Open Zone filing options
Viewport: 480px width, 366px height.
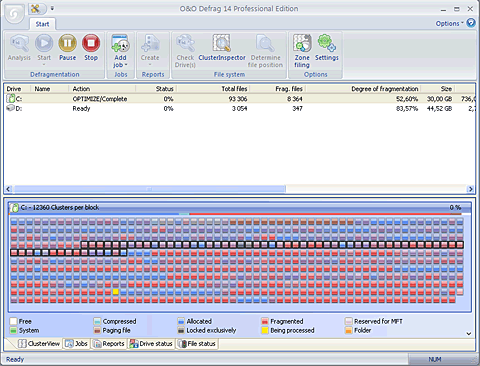point(302,51)
